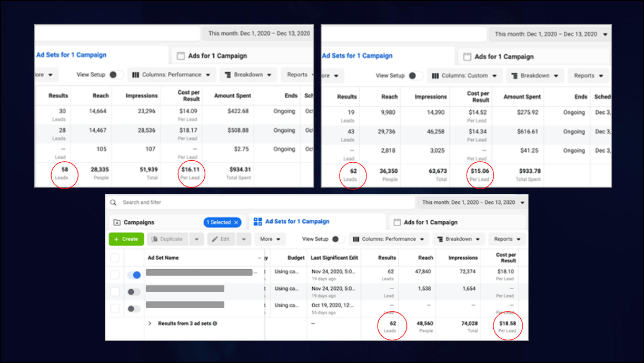Click the Ad Sets grid icon in the bottom panel
This screenshot has width=644, height=363.
pyautogui.click(x=257, y=222)
